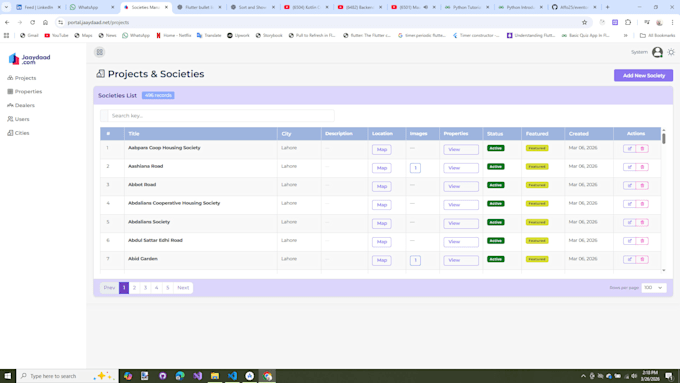The height and width of the screenshot is (383, 680).
Task: Delete Abdalians Society row
Action: 642,223
